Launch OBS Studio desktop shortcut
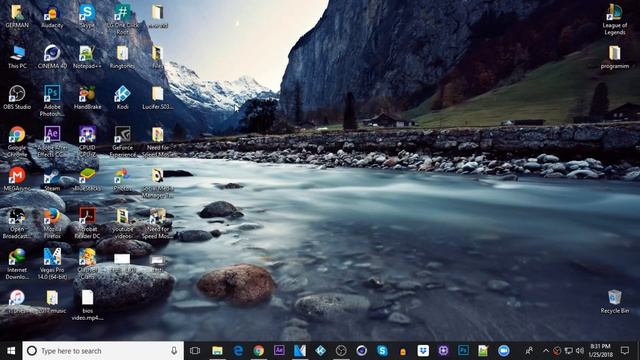 click(x=17, y=98)
